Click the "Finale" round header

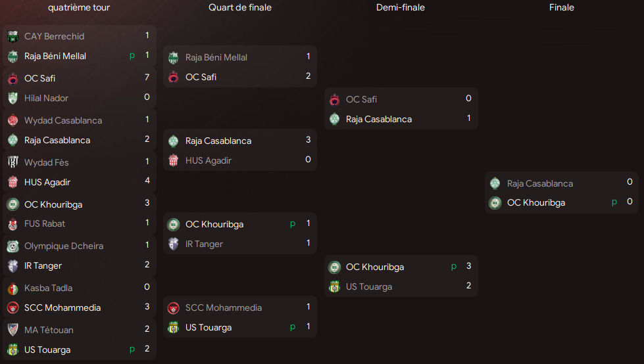pos(562,8)
